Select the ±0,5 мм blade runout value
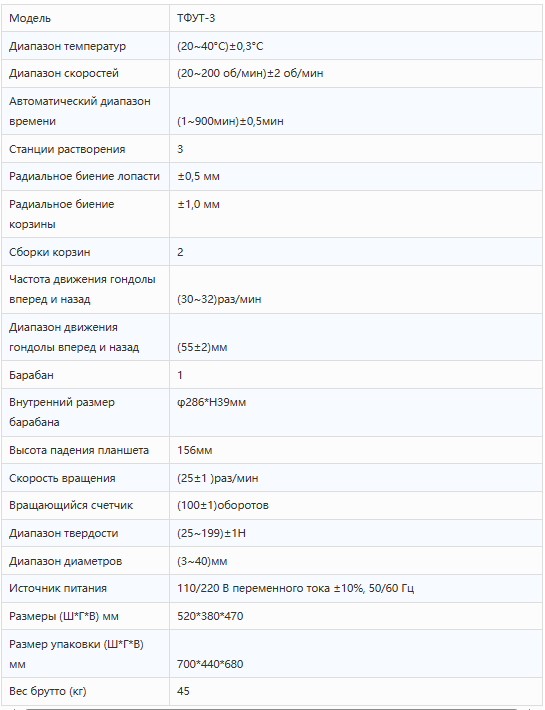The height and width of the screenshot is (710, 545). pyautogui.click(x=198, y=176)
